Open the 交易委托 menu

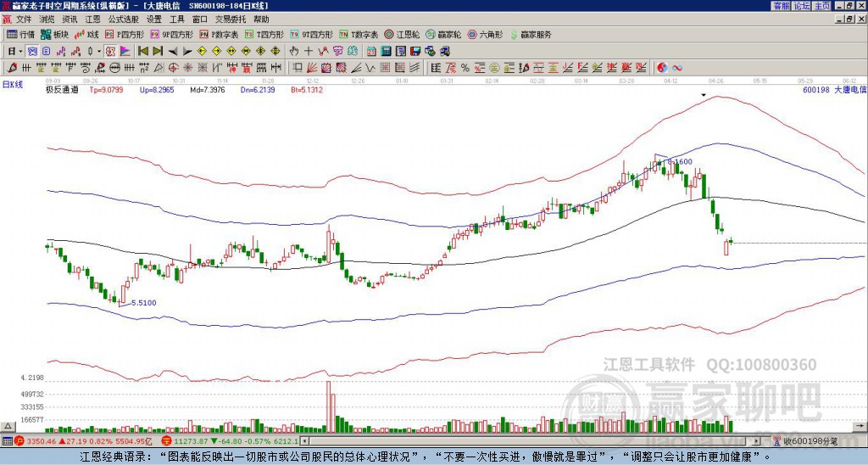click(x=231, y=20)
